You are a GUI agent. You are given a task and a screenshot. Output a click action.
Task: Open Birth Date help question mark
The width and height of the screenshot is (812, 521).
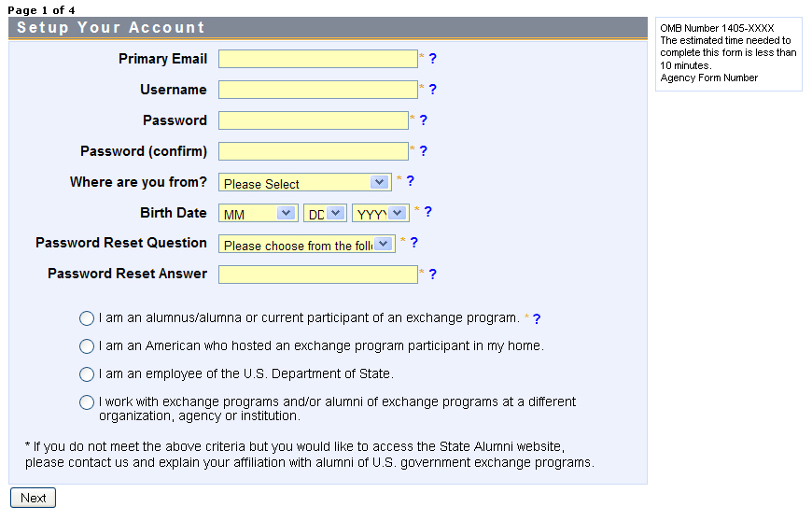click(x=427, y=212)
